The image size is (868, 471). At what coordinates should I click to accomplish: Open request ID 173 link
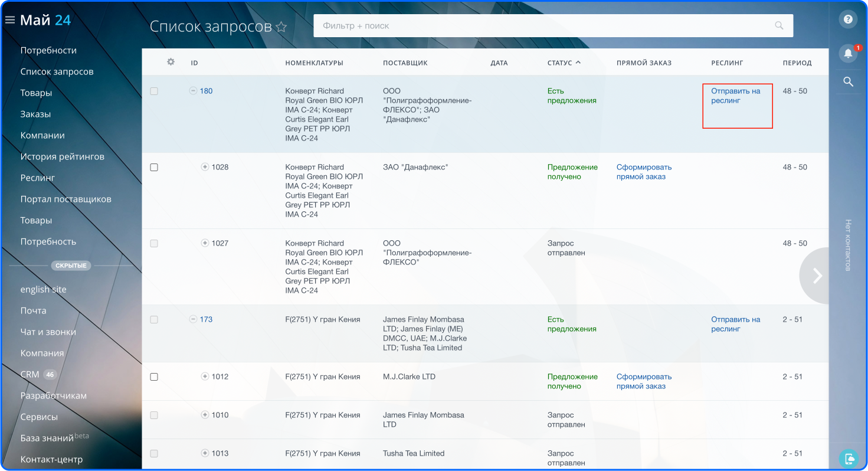(x=206, y=319)
